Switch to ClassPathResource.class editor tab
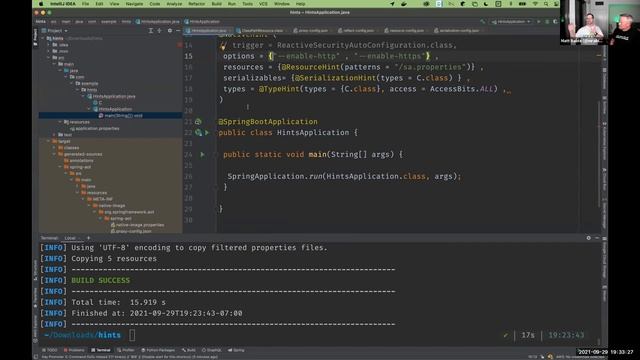Screen dimensions: 640x360 [261, 31]
